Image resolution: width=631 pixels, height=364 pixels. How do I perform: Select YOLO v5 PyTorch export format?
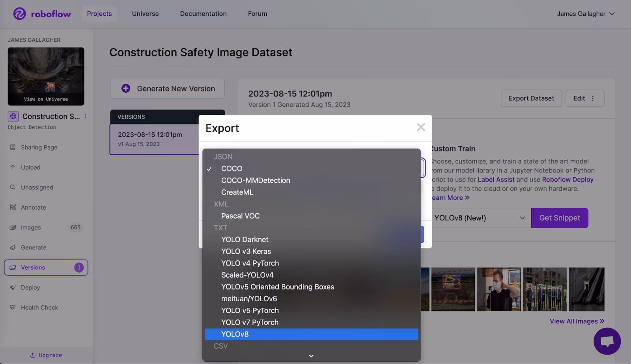tap(312, 310)
